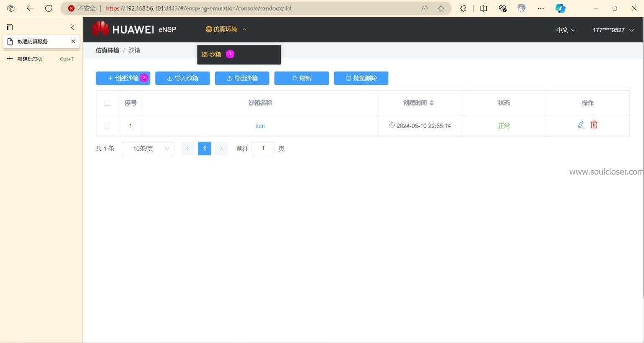Viewport: 644px width, 343px height.
Task: Click the page number input before 页
Action: [263, 148]
